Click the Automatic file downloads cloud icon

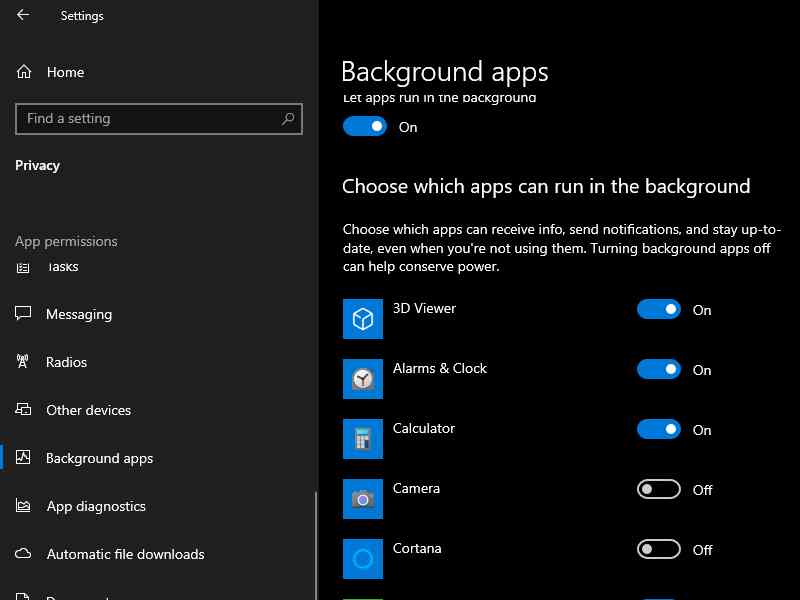(23, 553)
